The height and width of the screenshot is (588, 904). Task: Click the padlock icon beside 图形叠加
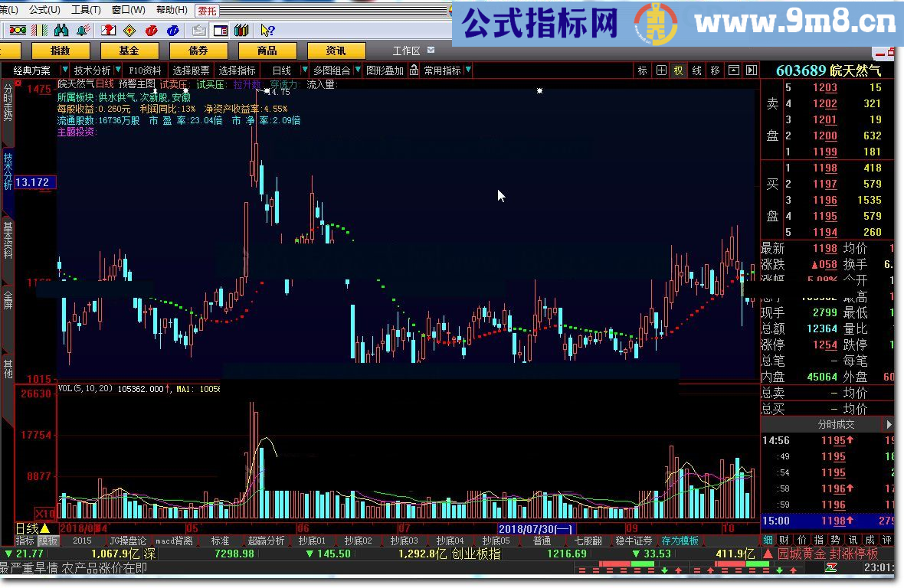414,70
